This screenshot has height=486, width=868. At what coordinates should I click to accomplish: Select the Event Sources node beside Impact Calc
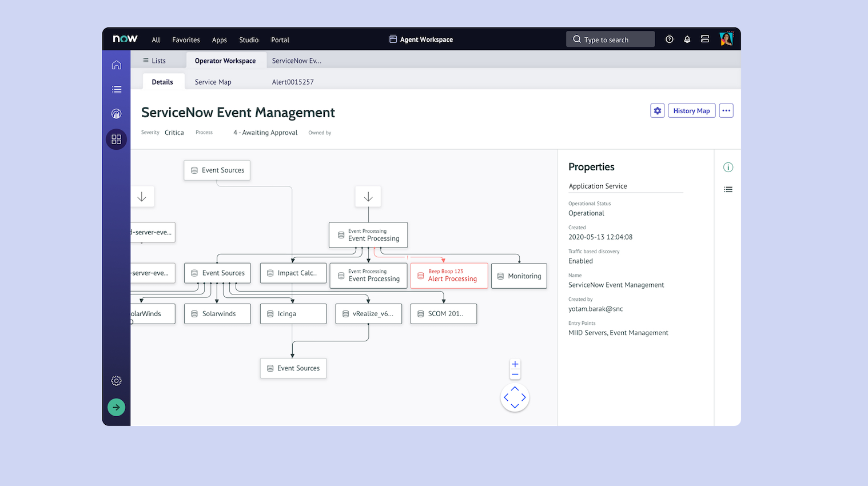pos(217,273)
